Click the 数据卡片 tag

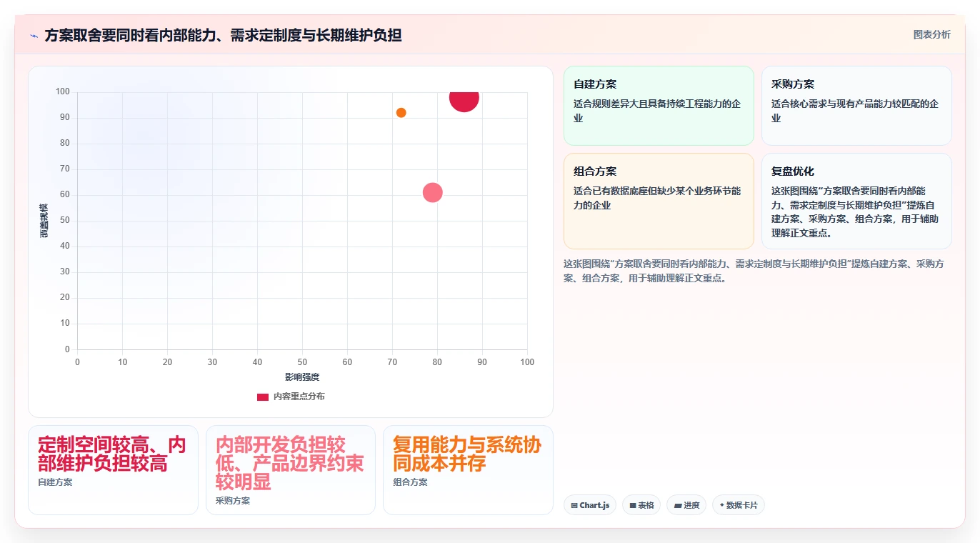[739, 505]
